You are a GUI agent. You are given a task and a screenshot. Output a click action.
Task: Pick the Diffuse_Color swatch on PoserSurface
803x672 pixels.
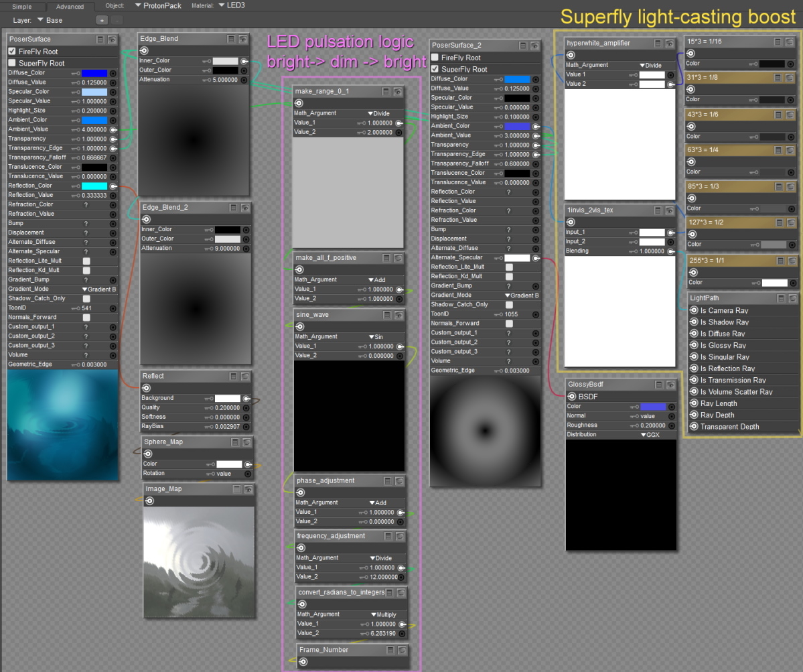click(94, 73)
